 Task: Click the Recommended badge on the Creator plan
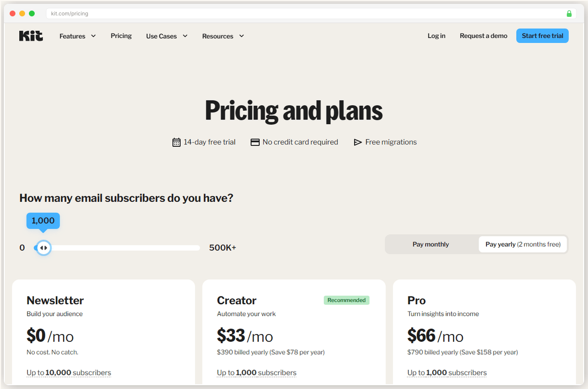(x=347, y=300)
